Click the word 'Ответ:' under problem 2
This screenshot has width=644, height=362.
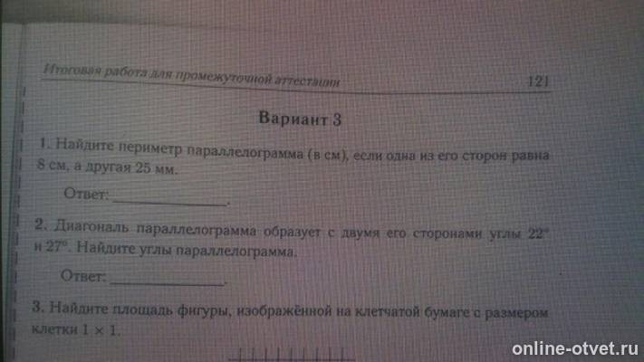[x=83, y=275]
